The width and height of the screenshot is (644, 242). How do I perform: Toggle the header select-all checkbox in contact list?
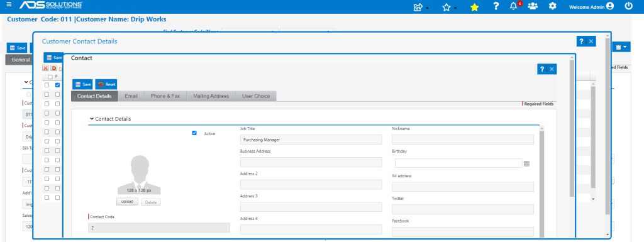[x=50, y=77]
